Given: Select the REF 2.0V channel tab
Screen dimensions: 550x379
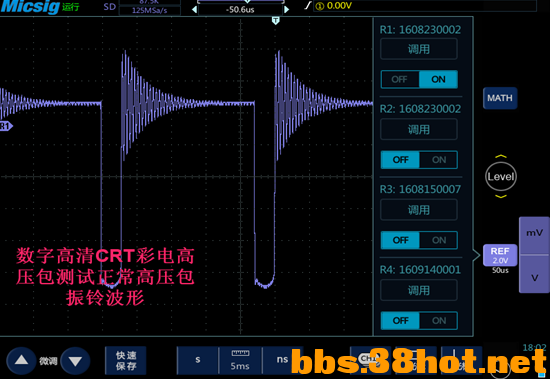Looking at the screenshot, I should [x=500, y=255].
